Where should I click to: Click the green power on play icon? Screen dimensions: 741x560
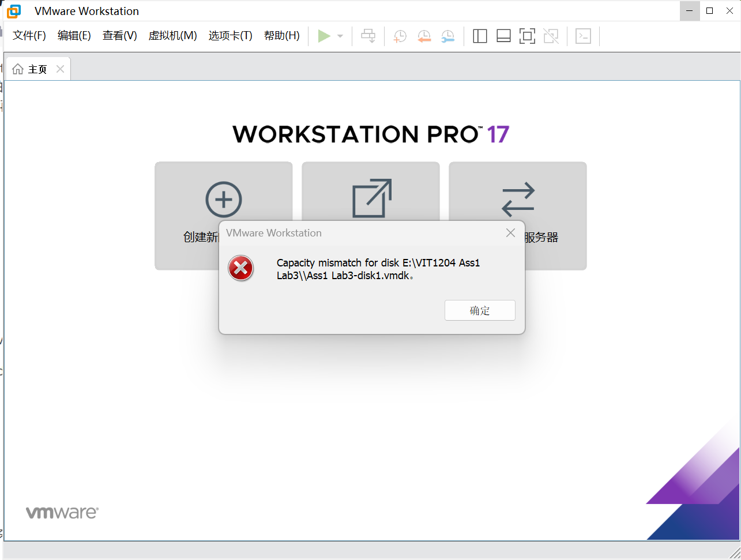point(324,36)
